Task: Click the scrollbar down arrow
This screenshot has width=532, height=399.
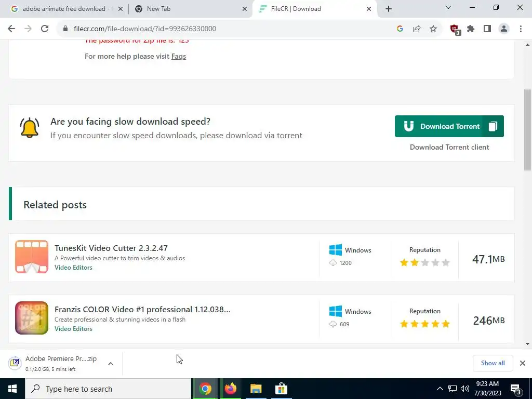Action: (x=528, y=344)
